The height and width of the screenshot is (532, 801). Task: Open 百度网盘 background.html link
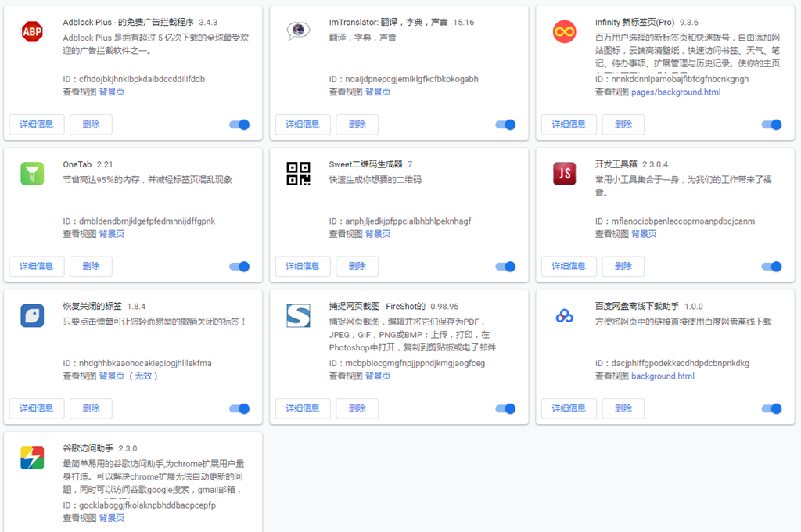(x=663, y=376)
